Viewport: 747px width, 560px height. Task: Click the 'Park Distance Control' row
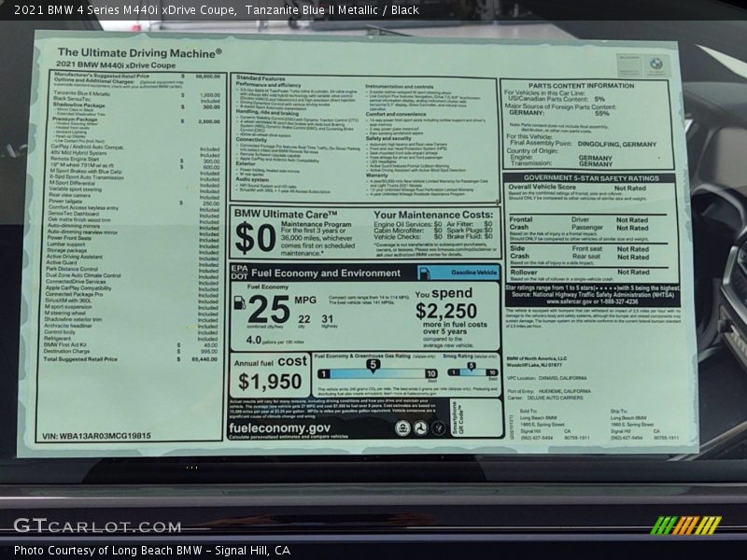pyautogui.click(x=132, y=270)
